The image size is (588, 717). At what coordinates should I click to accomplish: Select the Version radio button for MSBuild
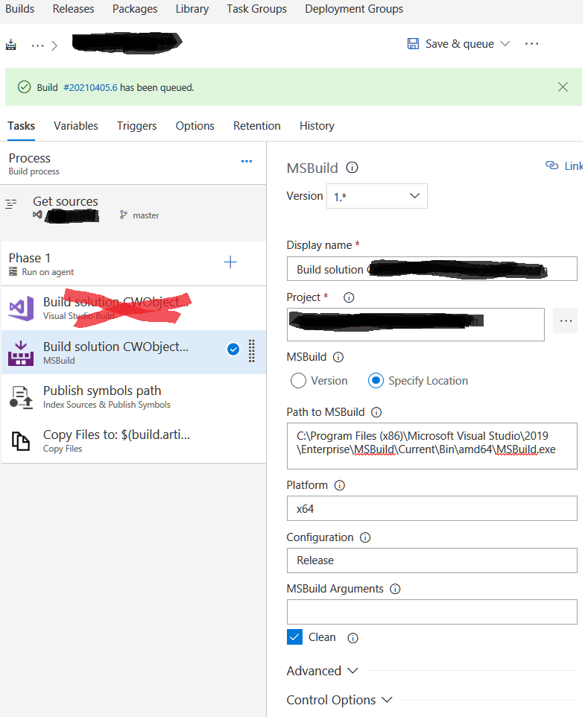[297, 381]
